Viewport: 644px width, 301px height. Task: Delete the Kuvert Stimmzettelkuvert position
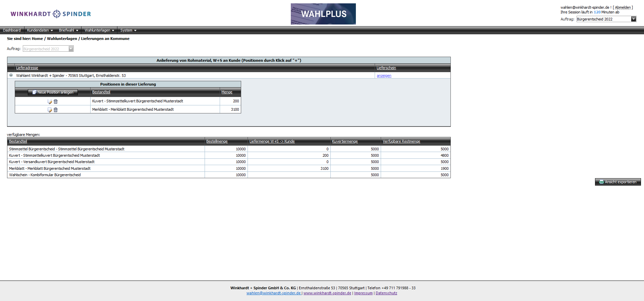(56, 101)
